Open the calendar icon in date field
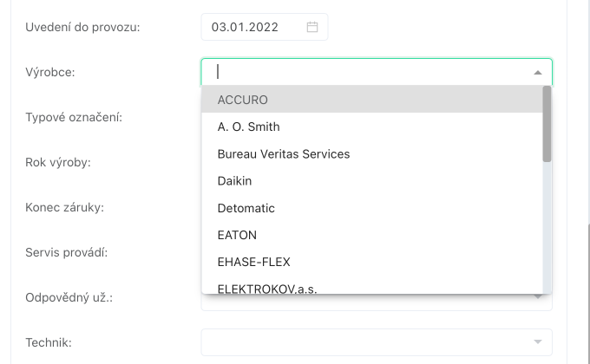590x364 pixels. [x=312, y=27]
